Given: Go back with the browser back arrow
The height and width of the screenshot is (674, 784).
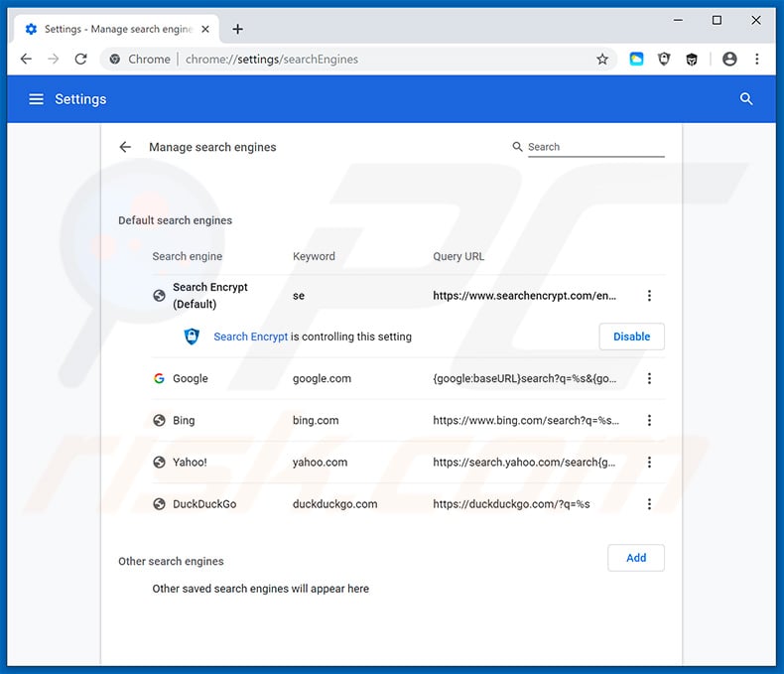Looking at the screenshot, I should [x=26, y=59].
